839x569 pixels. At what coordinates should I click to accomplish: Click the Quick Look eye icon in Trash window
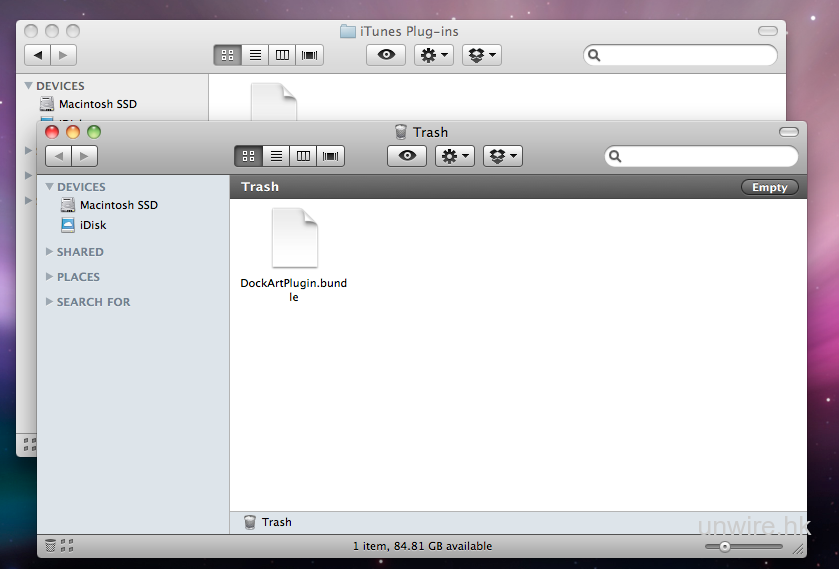click(407, 156)
